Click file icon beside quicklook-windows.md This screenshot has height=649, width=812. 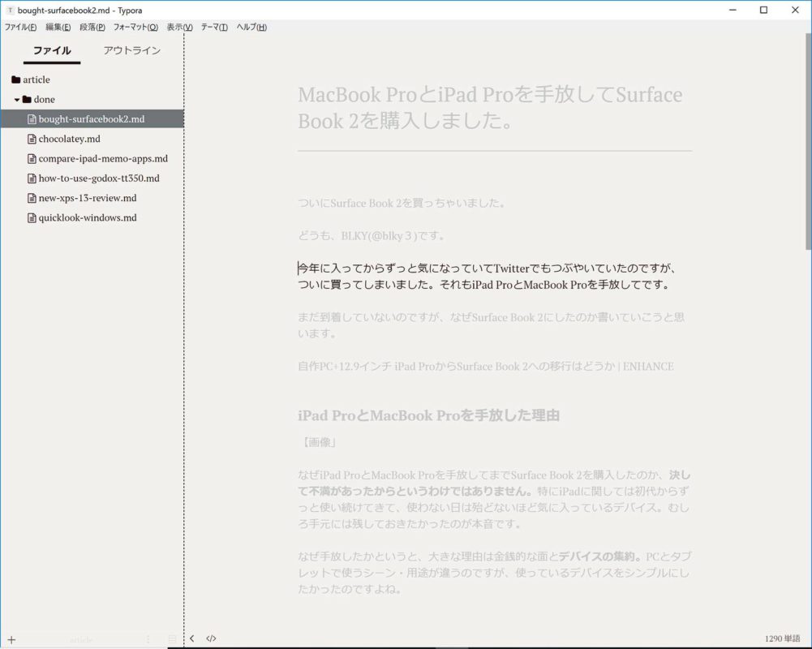point(32,217)
